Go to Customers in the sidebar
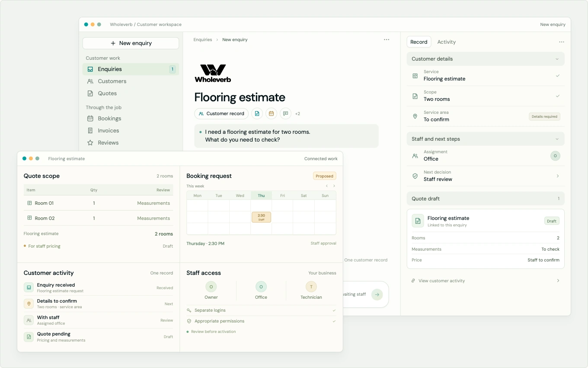588x368 pixels. pos(131,81)
